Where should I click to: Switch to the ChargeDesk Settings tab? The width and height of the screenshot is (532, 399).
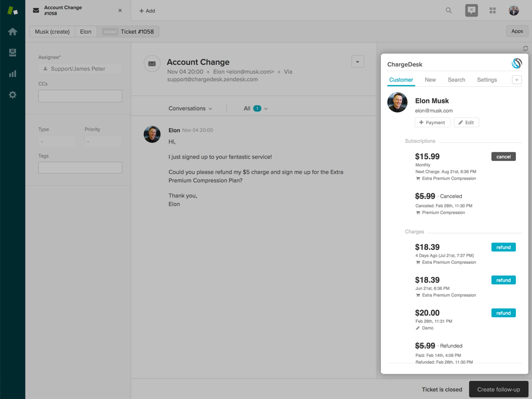[x=487, y=80]
